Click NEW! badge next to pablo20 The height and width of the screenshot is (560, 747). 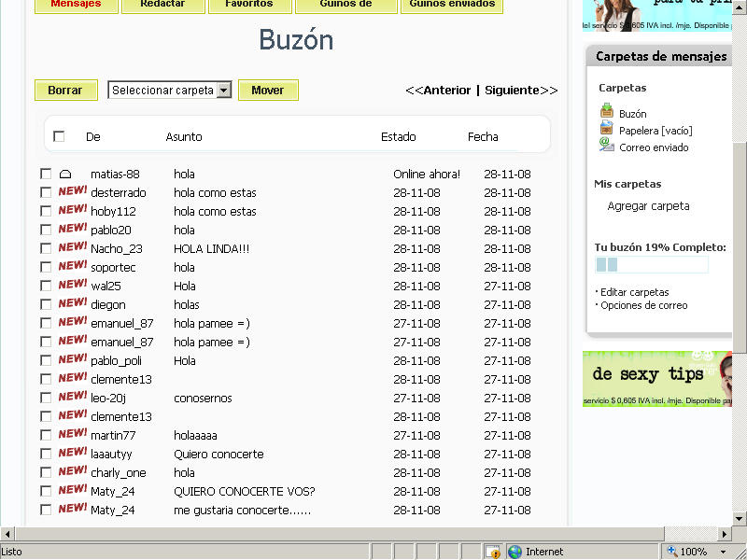click(x=73, y=229)
